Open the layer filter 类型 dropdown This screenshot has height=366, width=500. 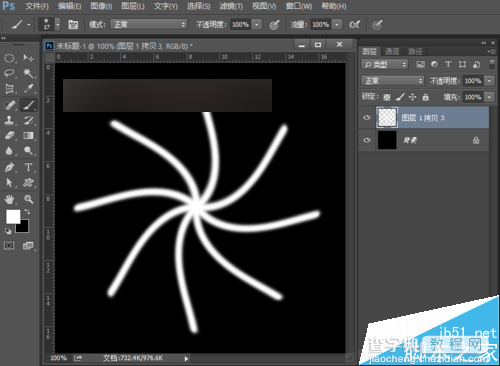[x=385, y=64]
